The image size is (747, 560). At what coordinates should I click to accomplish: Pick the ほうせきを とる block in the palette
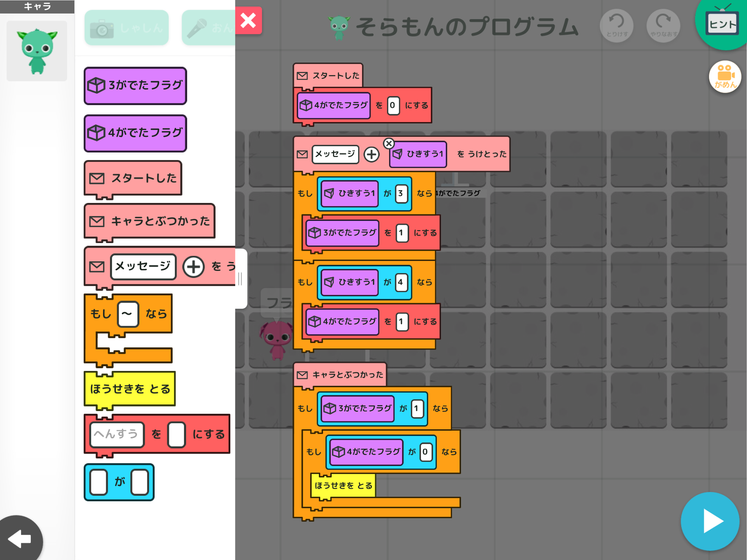click(x=130, y=389)
